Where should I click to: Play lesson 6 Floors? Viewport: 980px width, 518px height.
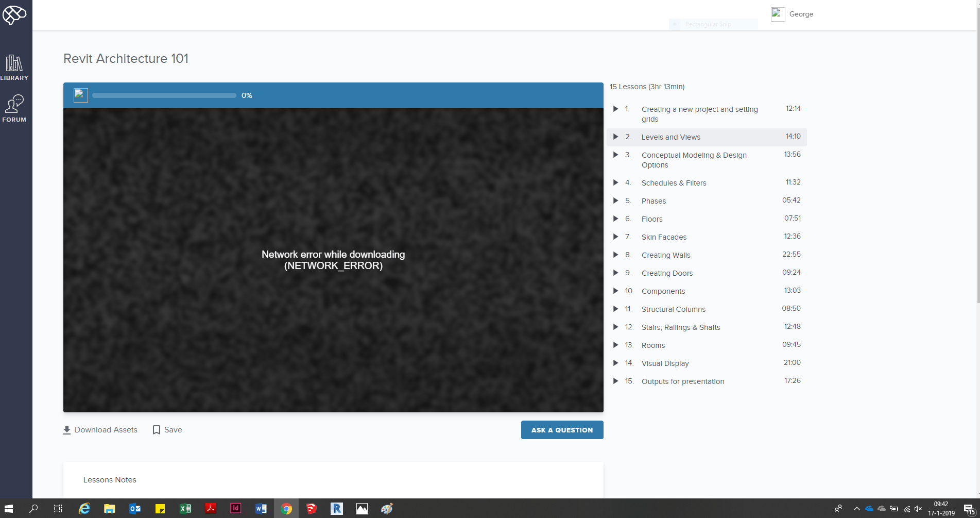pyautogui.click(x=615, y=219)
